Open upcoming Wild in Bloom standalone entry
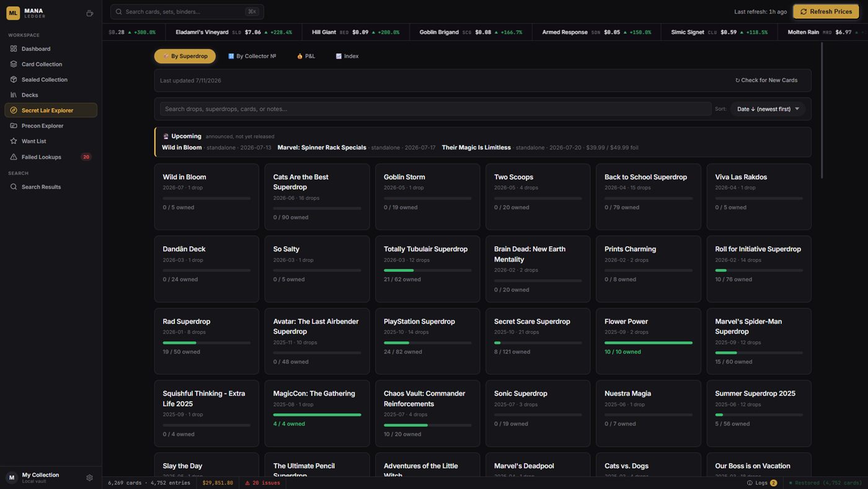 [x=216, y=148]
